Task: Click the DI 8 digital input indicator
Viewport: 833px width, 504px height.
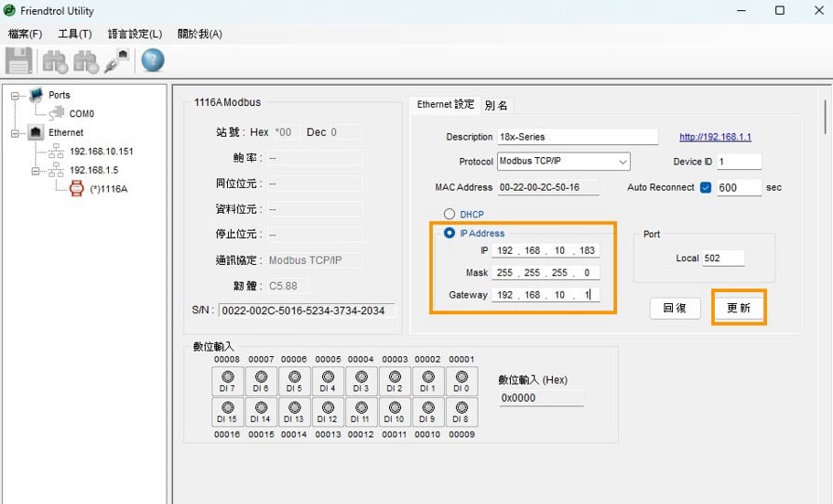Action: pyautogui.click(x=462, y=412)
